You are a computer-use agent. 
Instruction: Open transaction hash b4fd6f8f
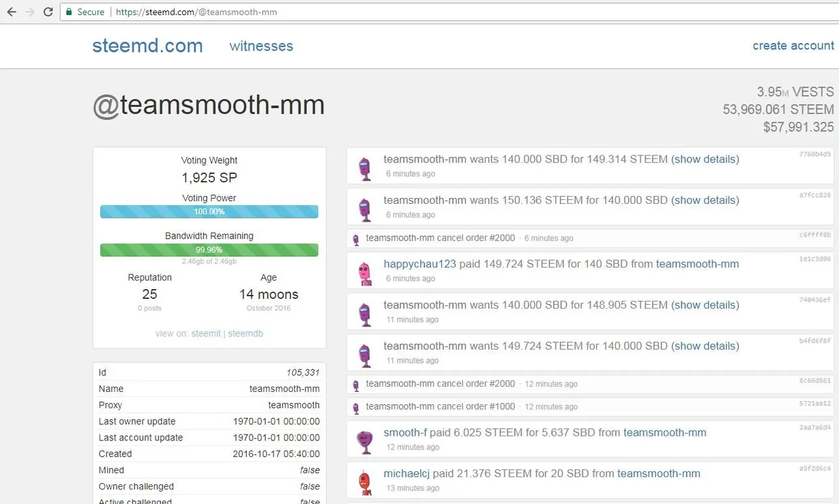click(815, 341)
